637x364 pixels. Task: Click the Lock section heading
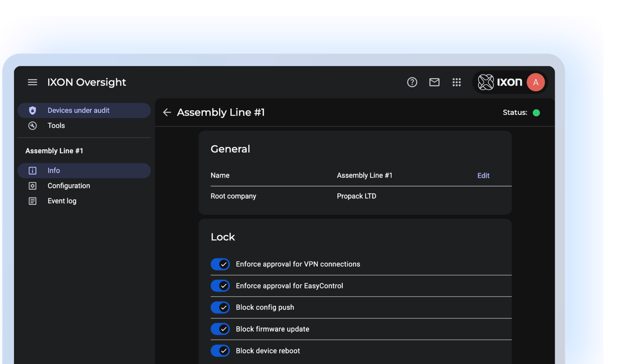click(x=223, y=237)
